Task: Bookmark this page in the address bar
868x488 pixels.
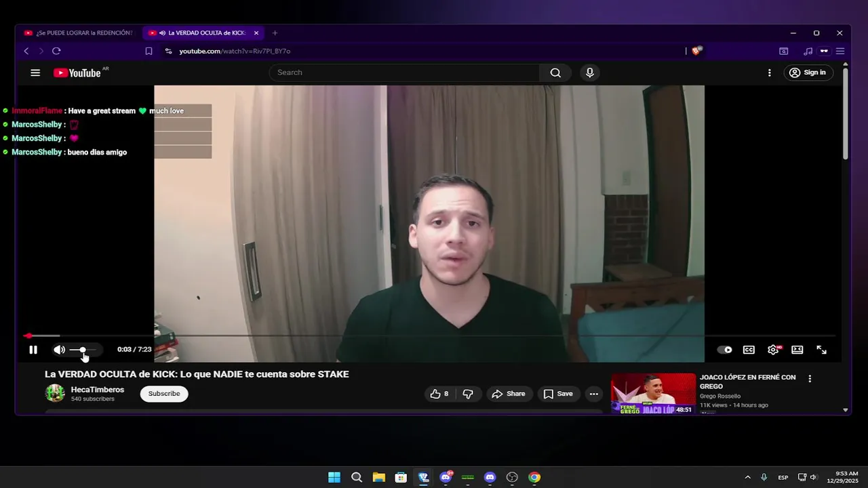Action: coord(149,51)
